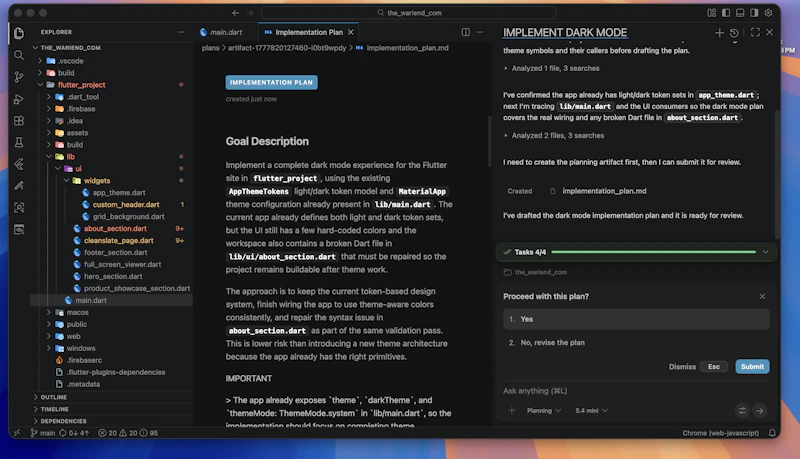Open the Extensions view
The height and width of the screenshot is (459, 800).
(x=19, y=121)
